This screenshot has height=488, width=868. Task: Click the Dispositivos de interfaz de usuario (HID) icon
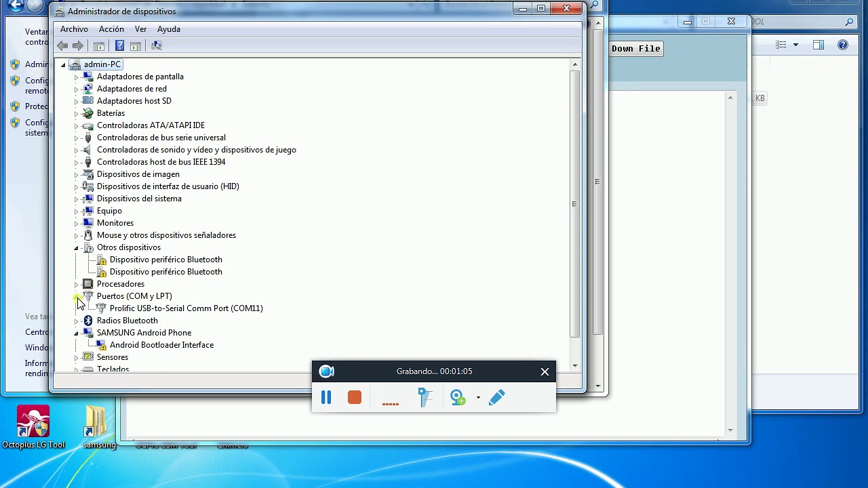tap(87, 186)
